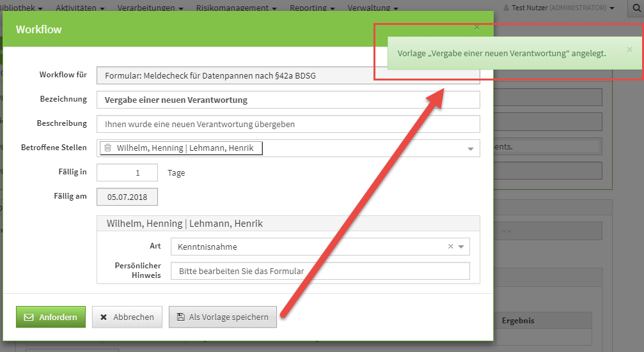Click Als Vorlage speichern button

pyautogui.click(x=223, y=317)
